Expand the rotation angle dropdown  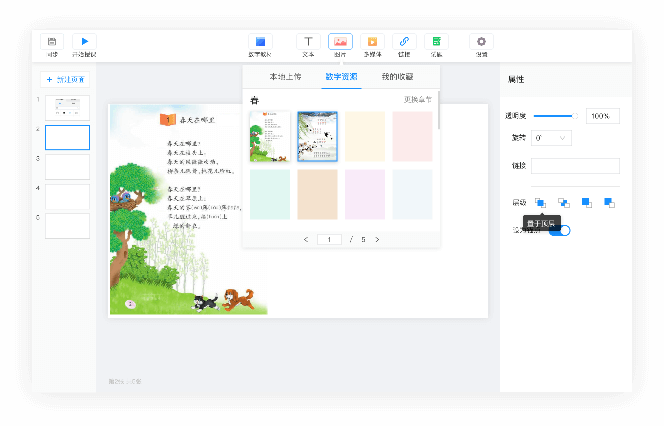coord(551,138)
